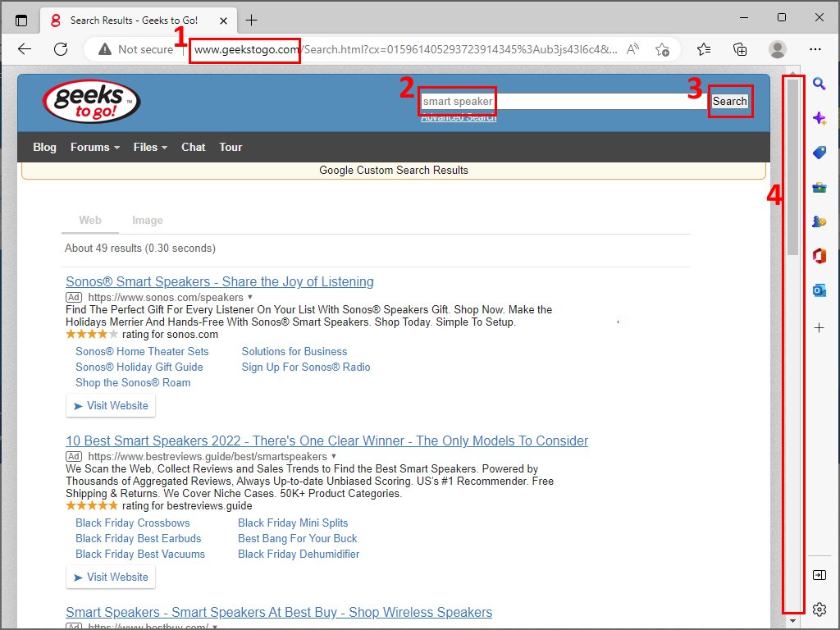
Task: Expand the sonos.com ad URL dropdown arrow
Action: [249, 297]
